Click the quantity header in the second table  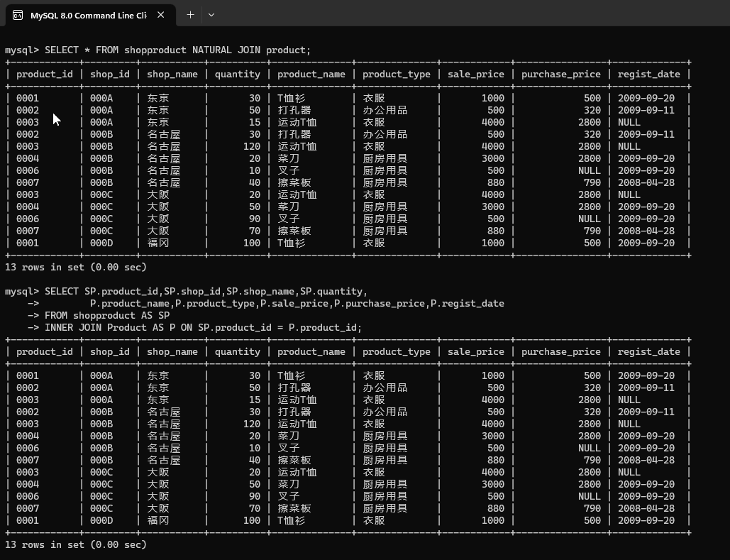pyautogui.click(x=238, y=352)
